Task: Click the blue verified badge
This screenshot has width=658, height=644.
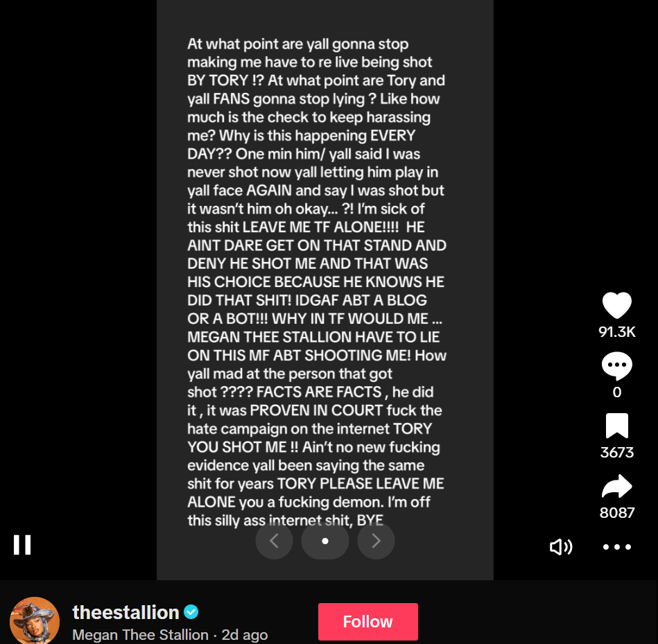Action: click(191, 612)
